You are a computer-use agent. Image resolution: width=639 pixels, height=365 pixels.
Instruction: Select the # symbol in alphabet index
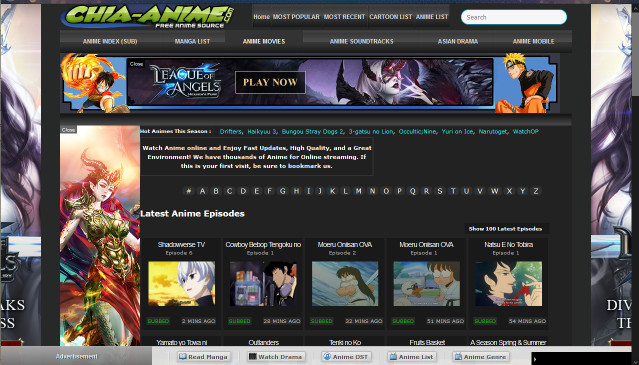click(188, 191)
